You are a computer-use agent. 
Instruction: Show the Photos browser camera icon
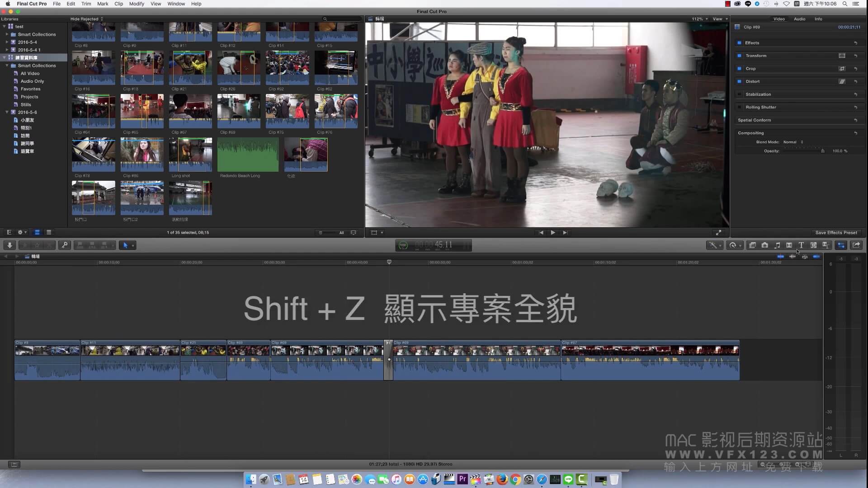point(765,245)
